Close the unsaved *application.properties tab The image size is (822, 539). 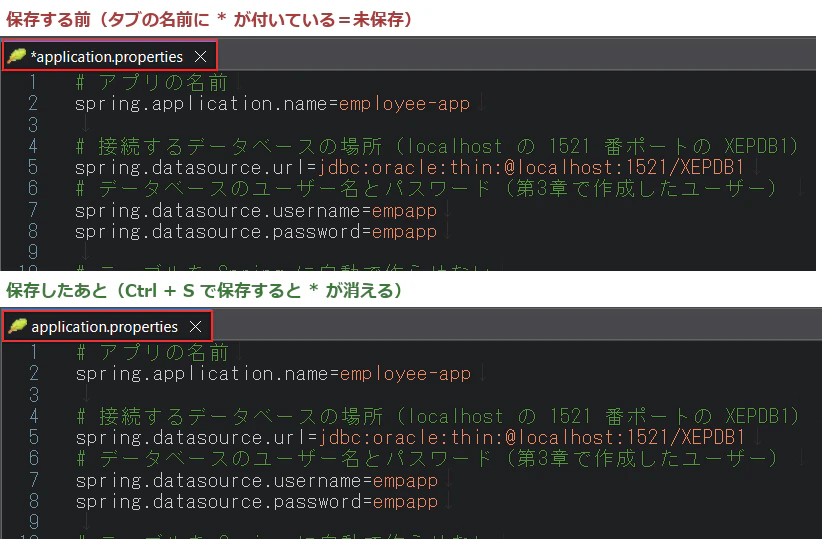(x=200, y=56)
